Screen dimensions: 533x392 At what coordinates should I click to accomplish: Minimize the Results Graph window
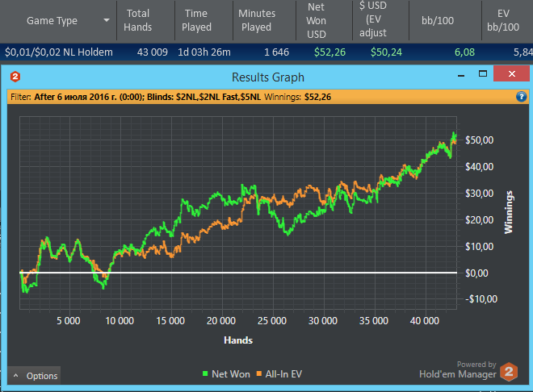461,75
